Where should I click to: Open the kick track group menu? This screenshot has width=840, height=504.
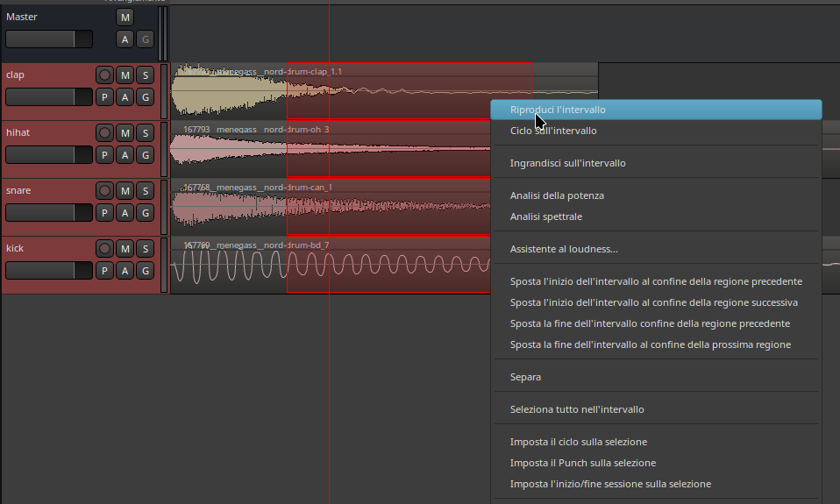145,270
